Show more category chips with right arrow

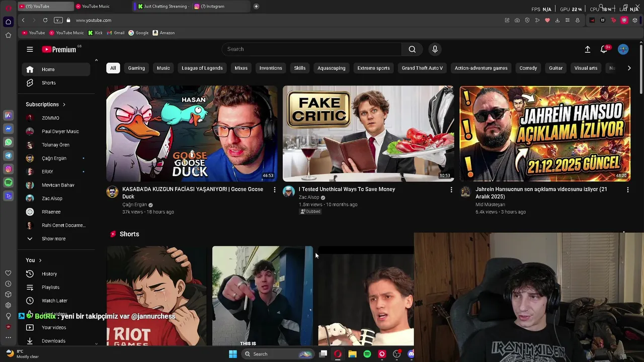(x=629, y=68)
